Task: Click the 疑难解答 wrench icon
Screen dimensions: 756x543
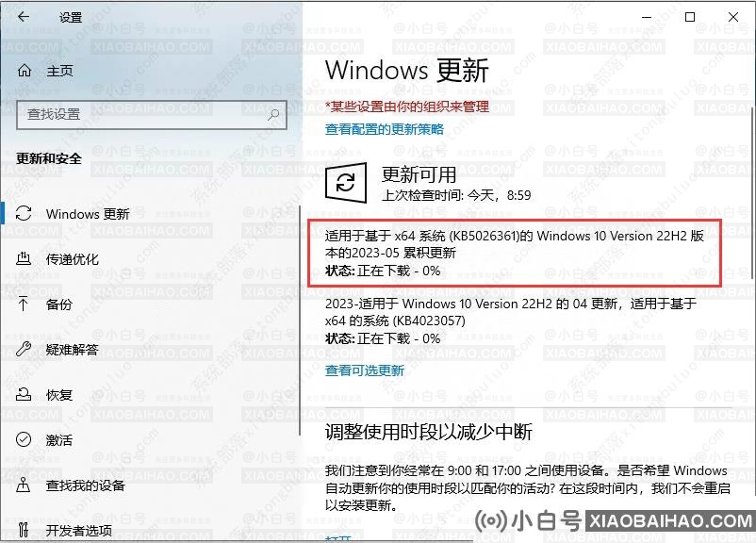Action: pyautogui.click(x=24, y=349)
